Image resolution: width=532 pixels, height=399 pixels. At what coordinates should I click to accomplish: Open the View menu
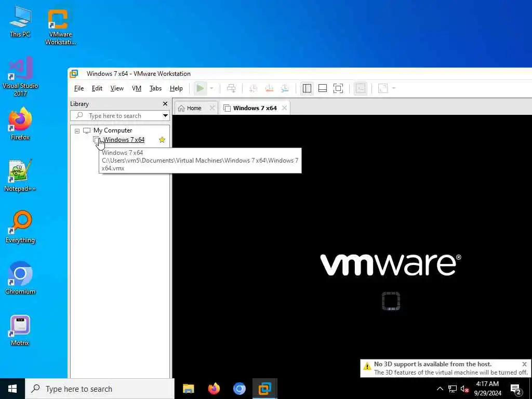click(x=117, y=88)
